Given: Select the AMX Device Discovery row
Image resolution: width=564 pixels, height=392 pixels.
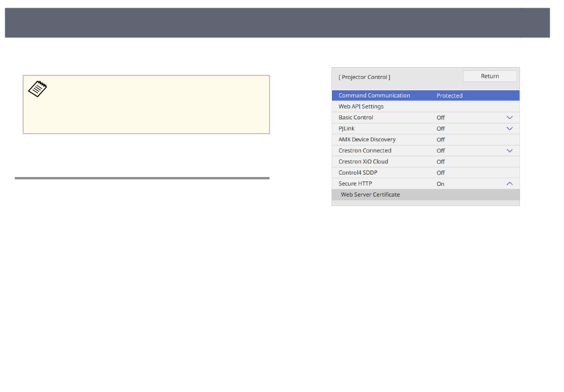Looking at the screenshot, I should (x=426, y=140).
